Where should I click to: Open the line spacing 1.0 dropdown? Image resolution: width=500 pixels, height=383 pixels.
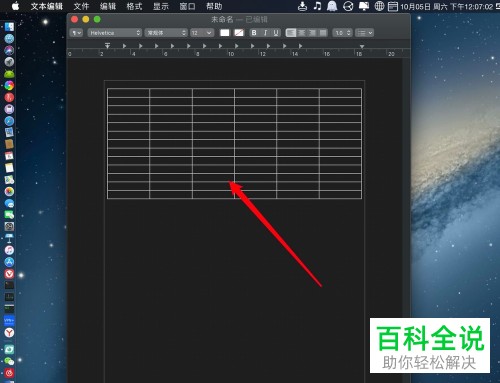point(342,33)
